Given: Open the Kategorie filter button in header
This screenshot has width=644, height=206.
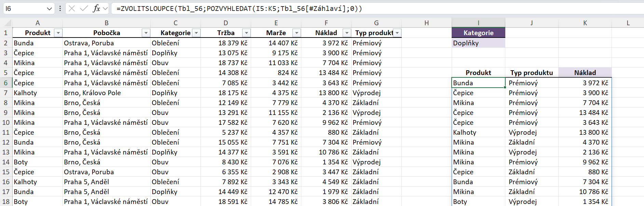Looking at the screenshot, I should [x=196, y=33].
